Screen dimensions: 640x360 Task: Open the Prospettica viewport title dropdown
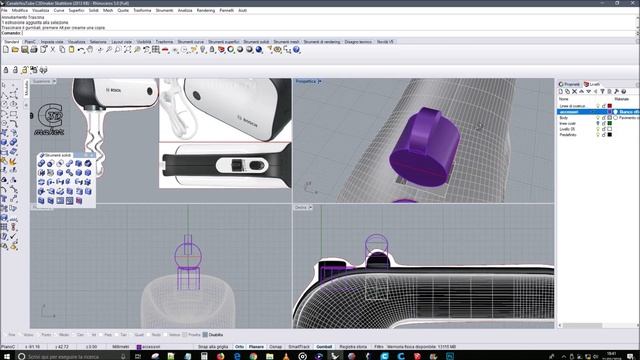[x=320, y=81]
